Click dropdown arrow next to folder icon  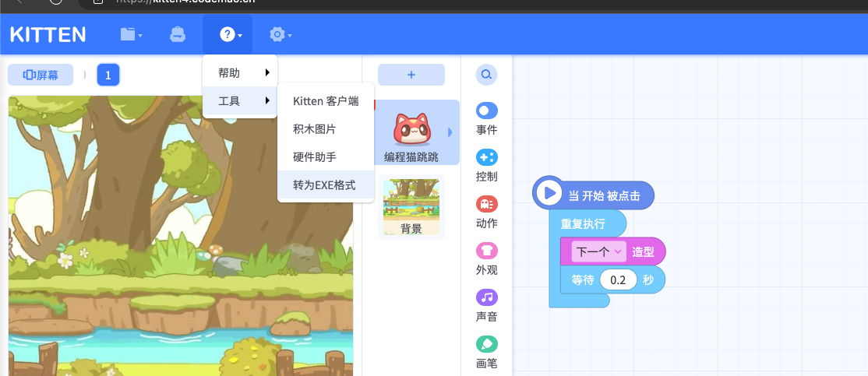(x=140, y=36)
